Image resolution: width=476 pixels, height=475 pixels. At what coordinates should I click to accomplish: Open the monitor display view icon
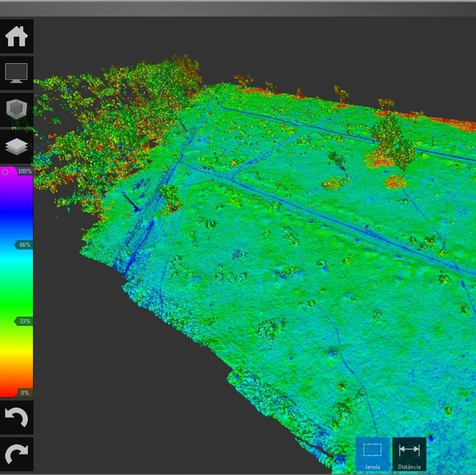pyautogui.click(x=16, y=74)
